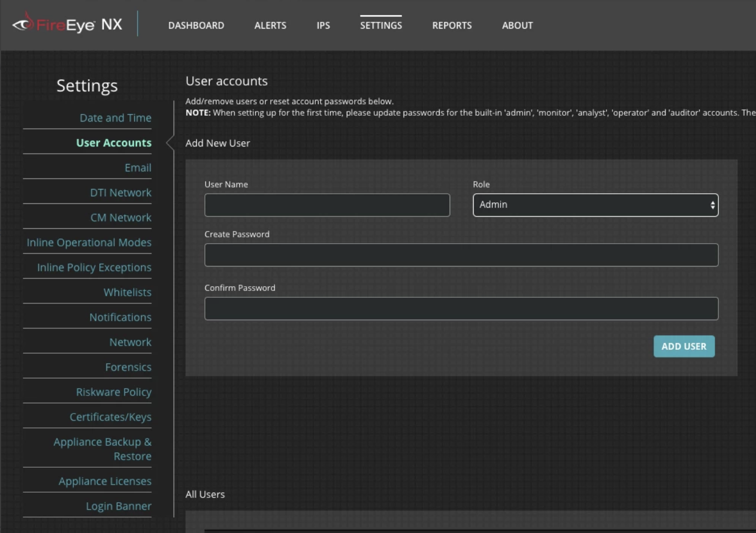
Task: Open the Login Banner settings
Action: [118, 506]
